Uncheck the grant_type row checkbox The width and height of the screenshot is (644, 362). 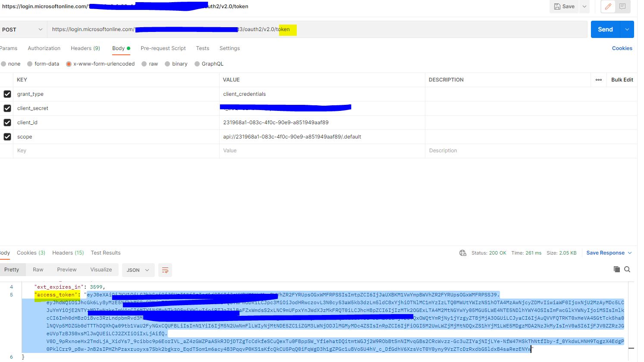click(x=7, y=94)
